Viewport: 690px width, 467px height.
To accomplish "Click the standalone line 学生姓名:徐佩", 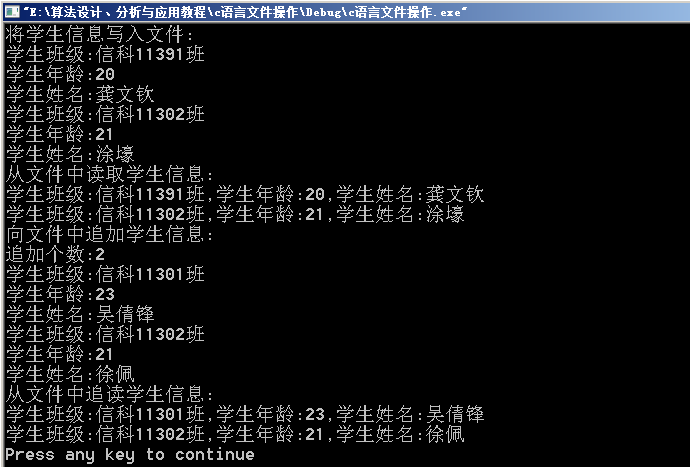I will tap(70, 375).
